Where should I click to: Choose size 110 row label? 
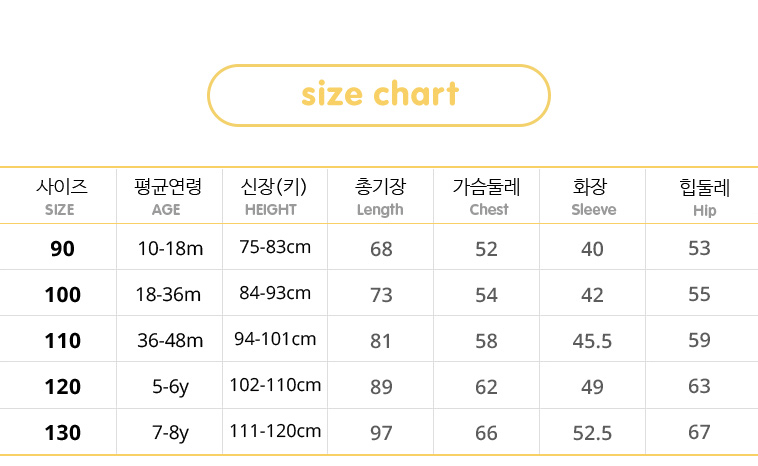[62, 340]
